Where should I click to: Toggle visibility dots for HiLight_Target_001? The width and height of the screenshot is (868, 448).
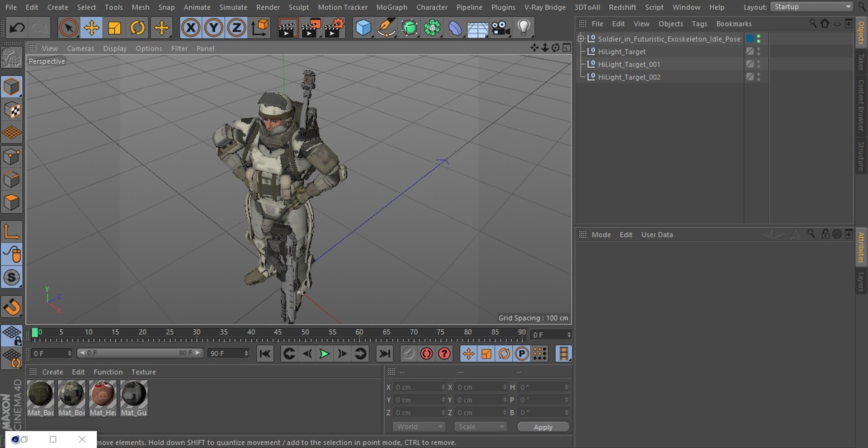pos(759,64)
